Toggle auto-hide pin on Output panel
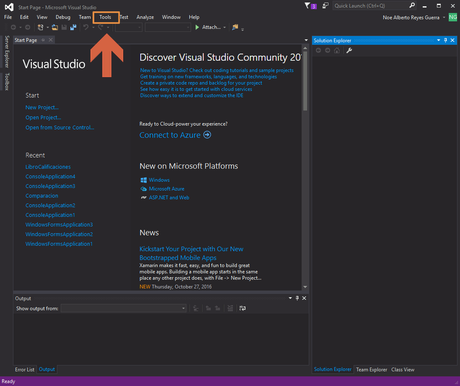Viewport: 460px width, 386px height. pos(297,298)
